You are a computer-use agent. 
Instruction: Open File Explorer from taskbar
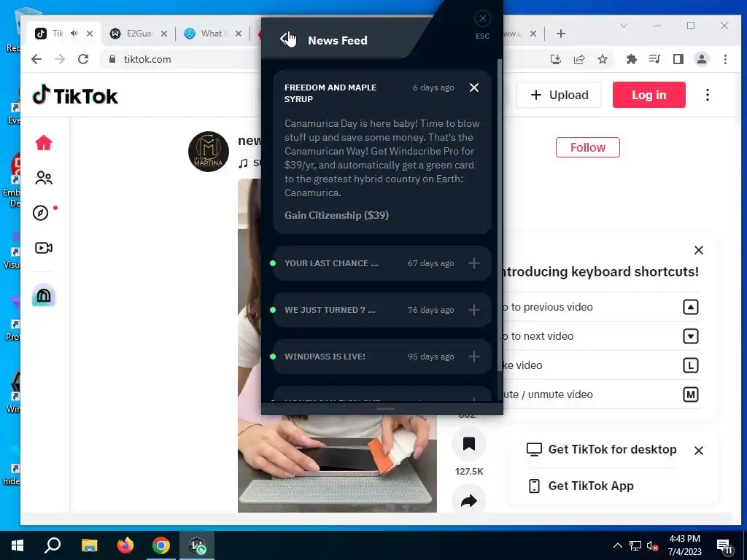(x=89, y=545)
